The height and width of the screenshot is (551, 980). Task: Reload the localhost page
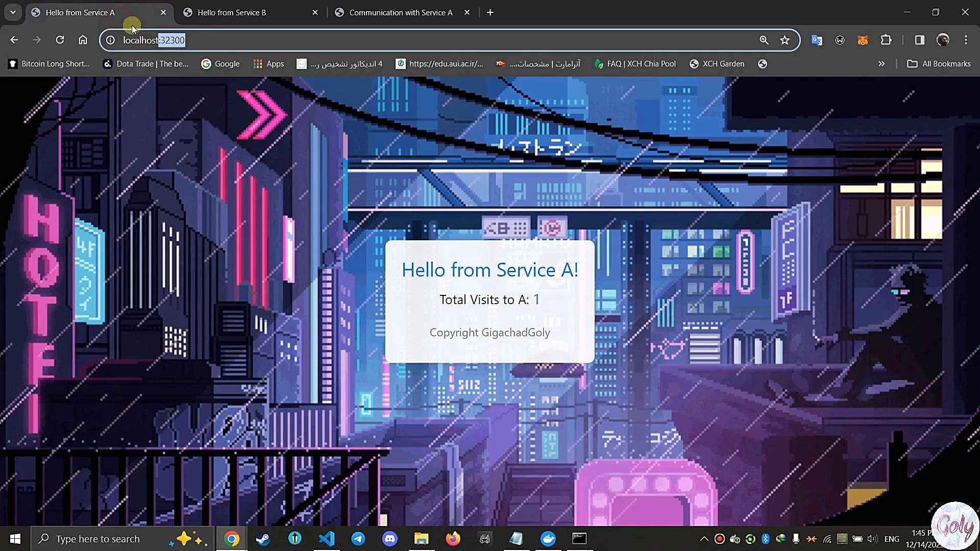(60, 40)
